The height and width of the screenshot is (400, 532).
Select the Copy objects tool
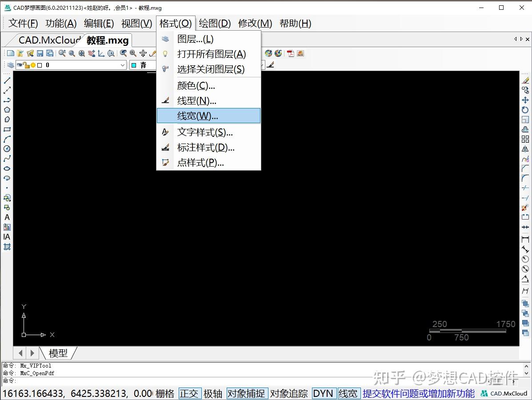pyautogui.click(x=525, y=90)
